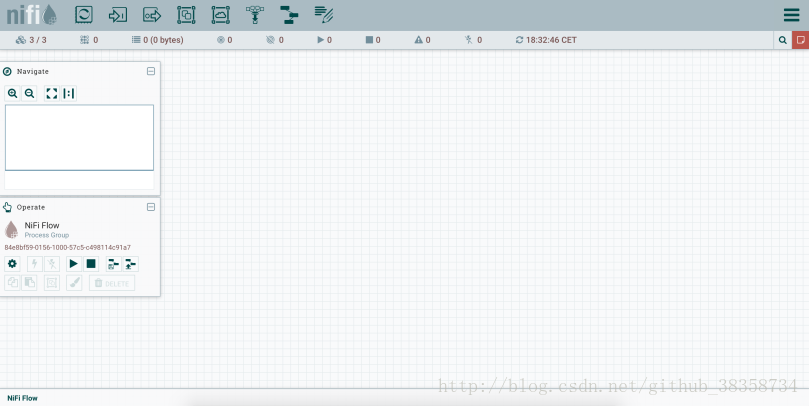
Task: Select the Funnel icon
Action: (255, 15)
